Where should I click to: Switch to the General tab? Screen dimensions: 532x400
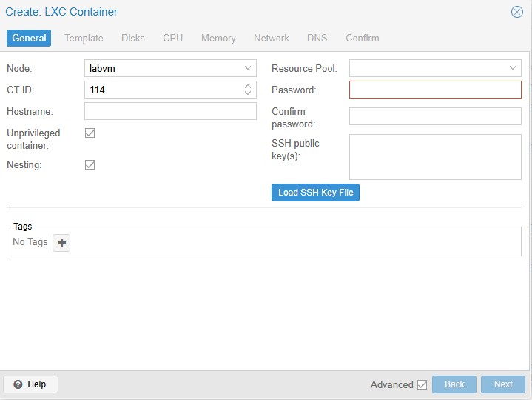[29, 38]
